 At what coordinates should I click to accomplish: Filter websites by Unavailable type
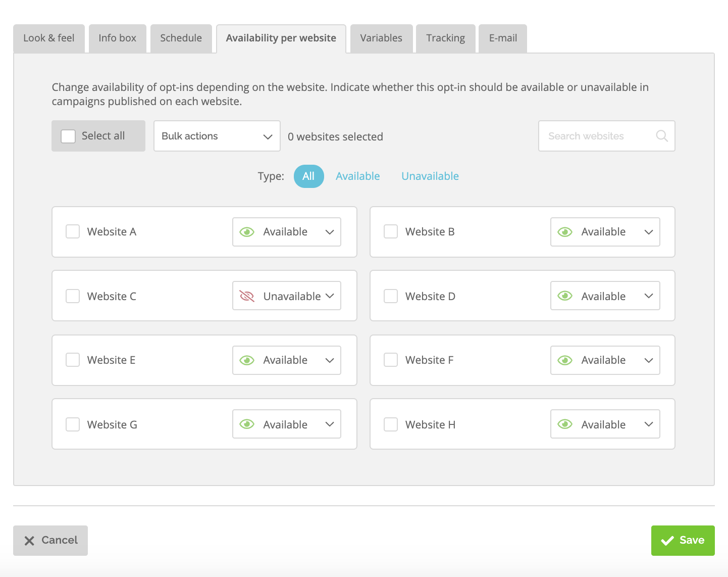(x=430, y=176)
